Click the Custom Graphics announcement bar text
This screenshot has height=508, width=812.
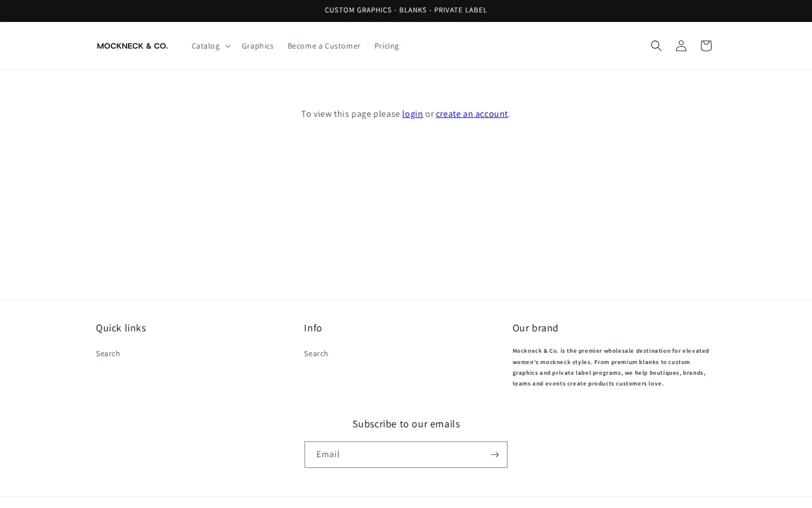406,10
